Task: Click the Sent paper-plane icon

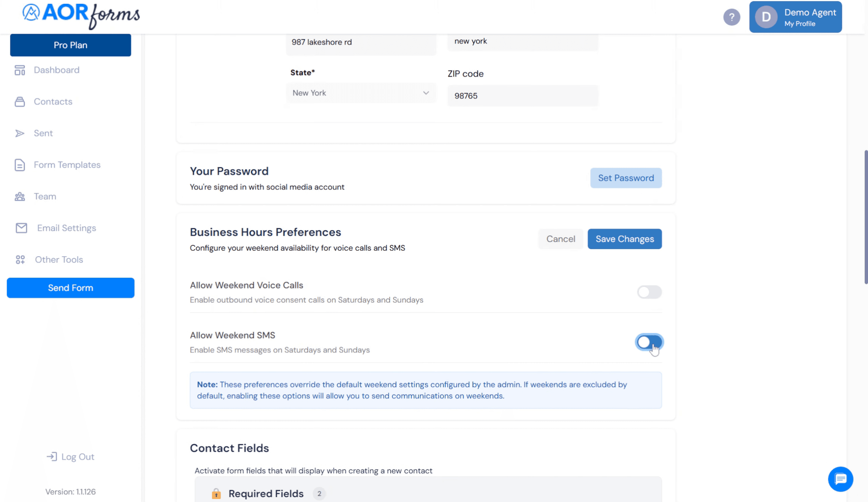Action: point(20,133)
